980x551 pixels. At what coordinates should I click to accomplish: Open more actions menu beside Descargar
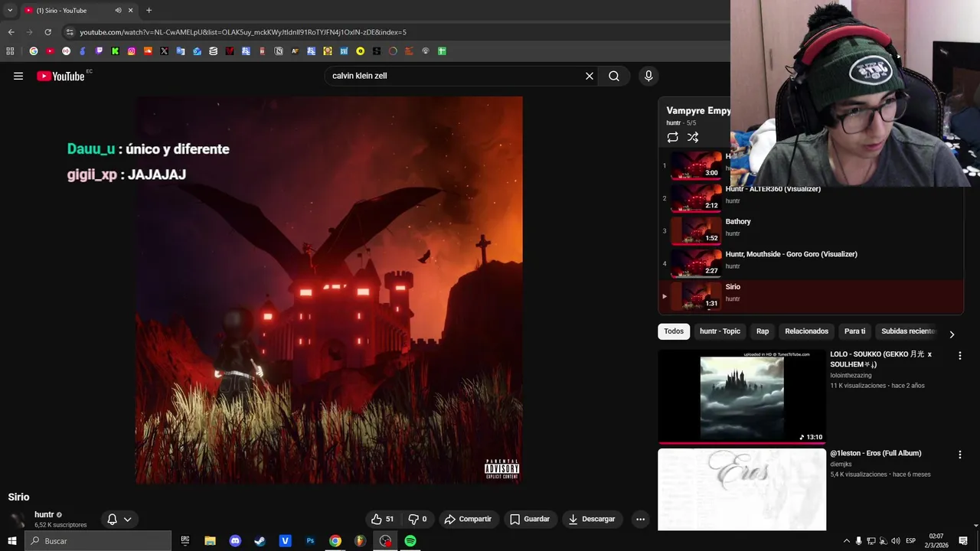tap(640, 519)
